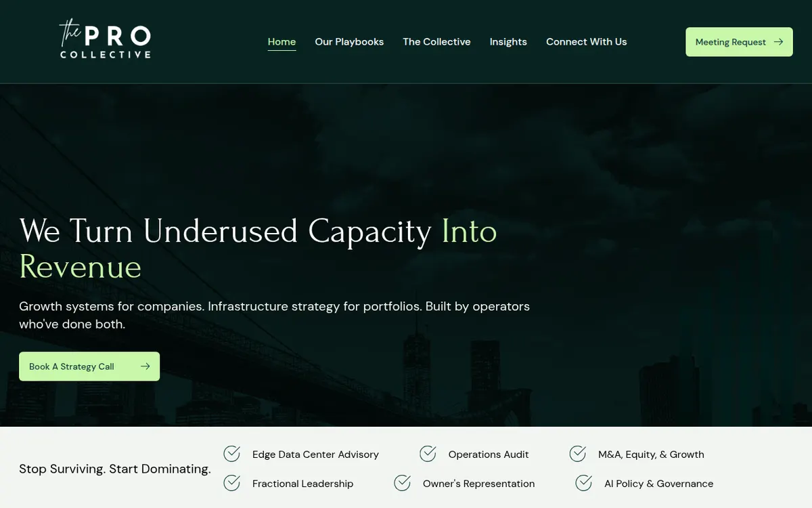The height and width of the screenshot is (508, 812).
Task: Click checkmark icon beside M&A, Equity, & Growth
Action: 578,454
